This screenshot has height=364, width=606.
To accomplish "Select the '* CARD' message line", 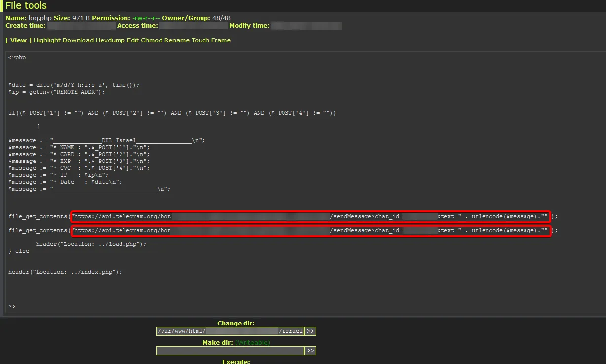I will coord(79,155).
